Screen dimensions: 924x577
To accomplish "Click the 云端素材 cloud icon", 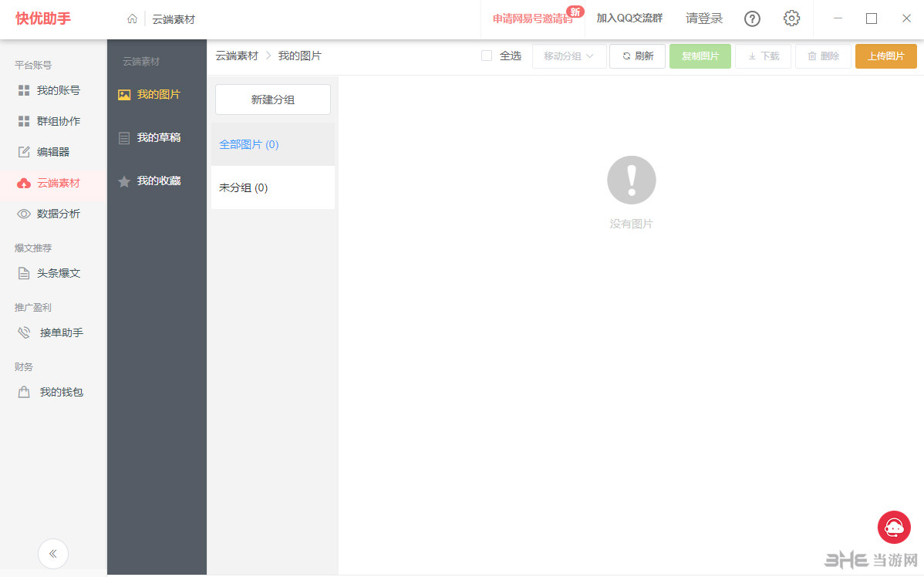I will (25, 183).
